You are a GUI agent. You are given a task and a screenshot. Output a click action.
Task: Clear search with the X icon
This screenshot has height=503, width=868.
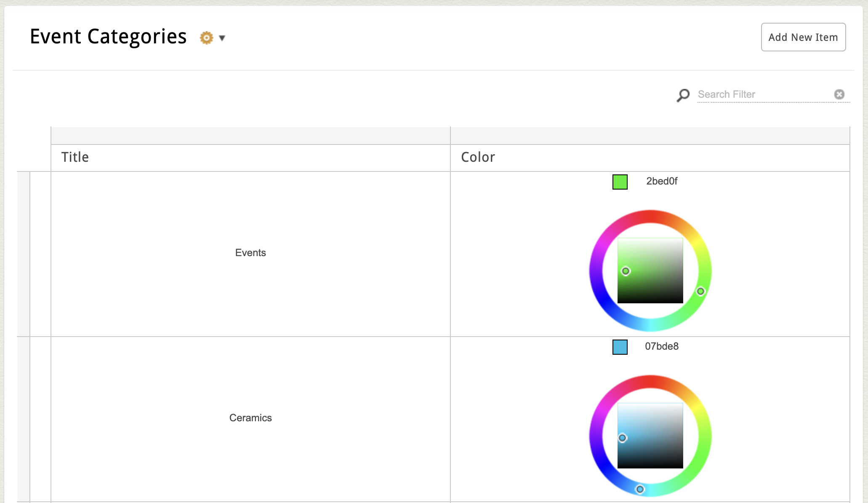pos(839,94)
